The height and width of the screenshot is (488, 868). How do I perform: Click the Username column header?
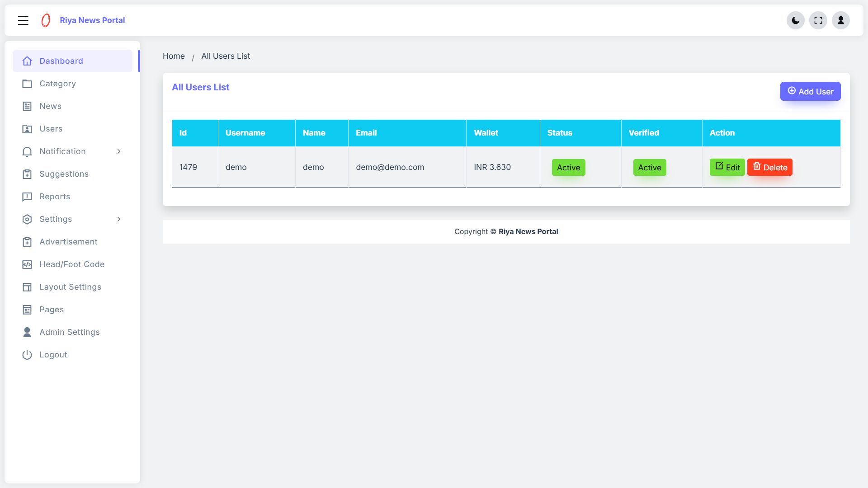tap(245, 133)
